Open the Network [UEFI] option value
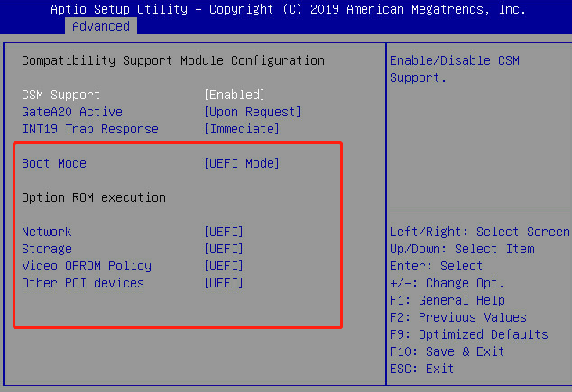 [224, 232]
